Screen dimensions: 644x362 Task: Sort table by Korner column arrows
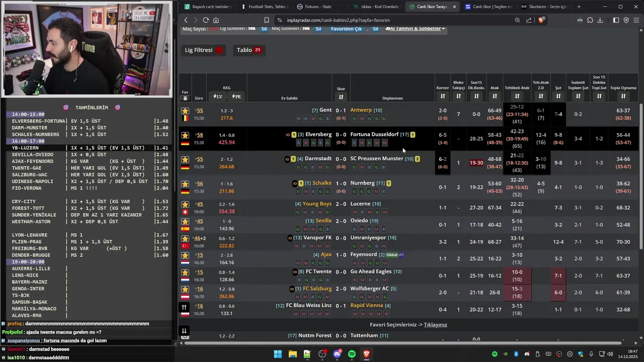tap(443, 96)
